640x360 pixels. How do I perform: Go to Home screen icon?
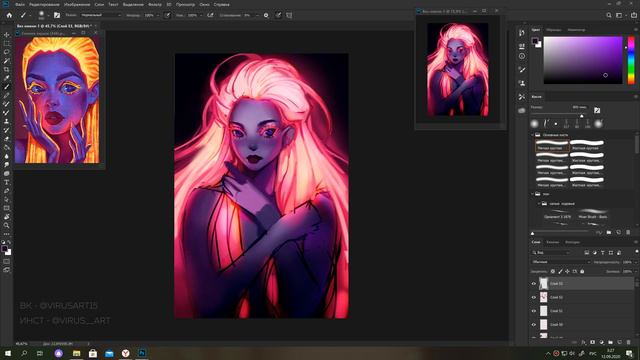coord(9,15)
